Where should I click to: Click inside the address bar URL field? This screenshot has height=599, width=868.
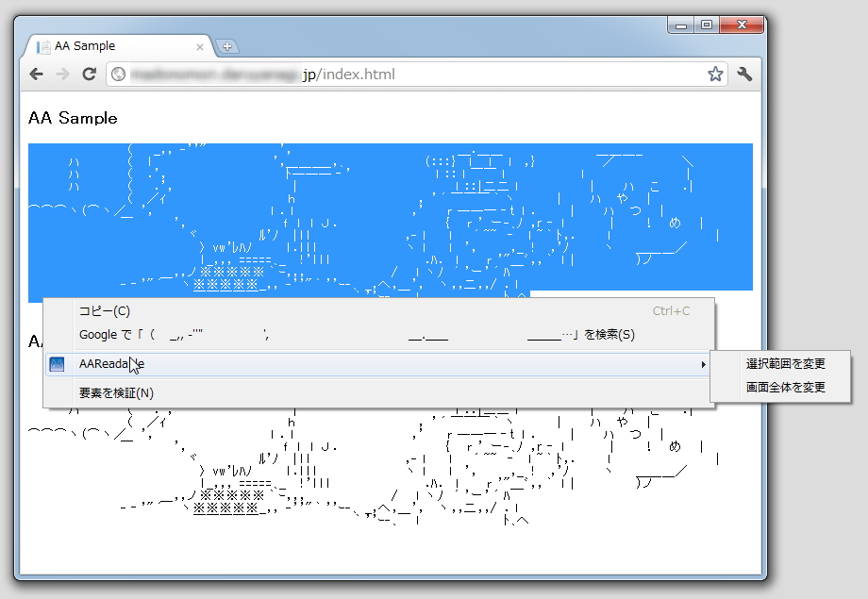point(377,73)
